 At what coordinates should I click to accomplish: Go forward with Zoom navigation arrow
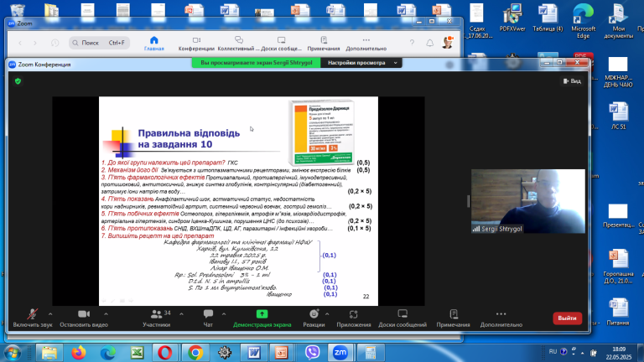[x=35, y=43]
